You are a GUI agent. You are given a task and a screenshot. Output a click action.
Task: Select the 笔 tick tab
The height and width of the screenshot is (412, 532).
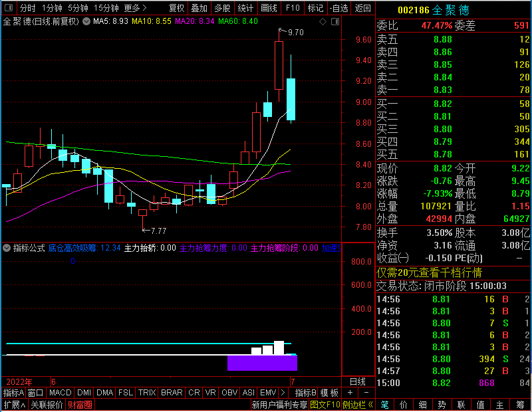coord(385,405)
